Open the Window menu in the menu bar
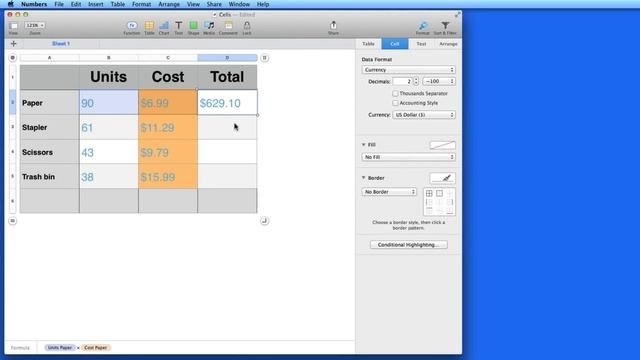The width and height of the screenshot is (640, 360). [x=239, y=4]
